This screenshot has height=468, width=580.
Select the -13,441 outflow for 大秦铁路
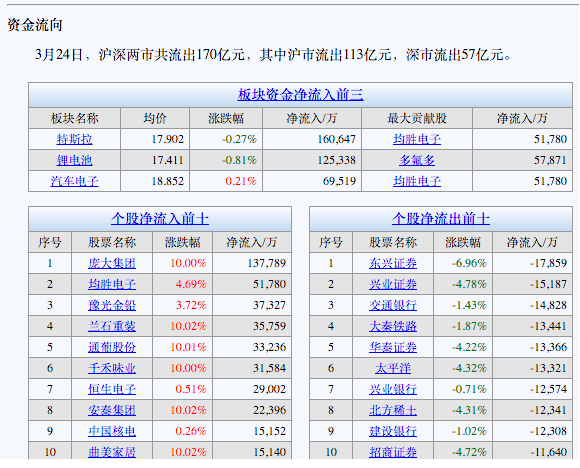pos(548,326)
